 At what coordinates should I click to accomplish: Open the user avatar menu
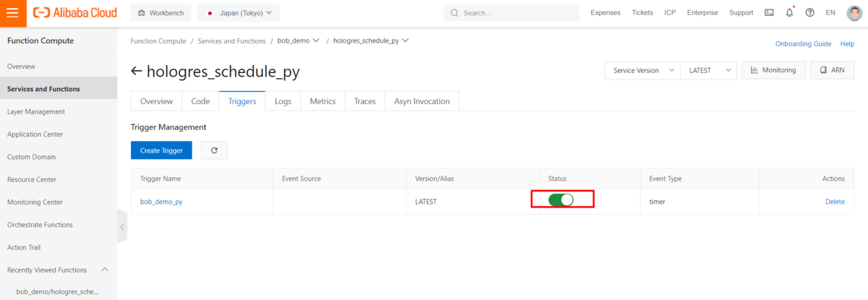point(854,13)
